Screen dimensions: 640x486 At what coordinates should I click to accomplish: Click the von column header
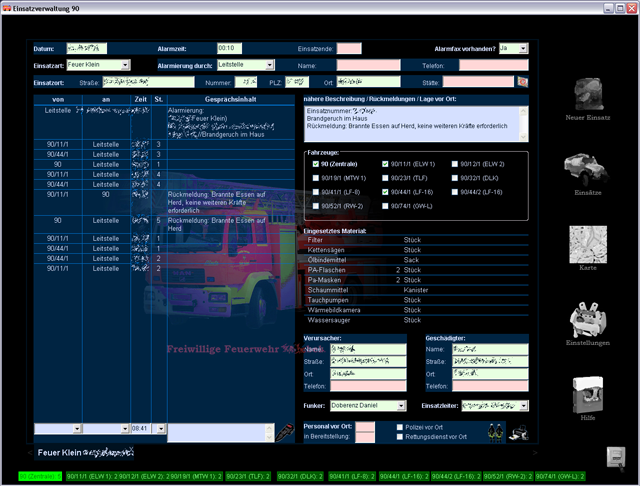[58, 100]
